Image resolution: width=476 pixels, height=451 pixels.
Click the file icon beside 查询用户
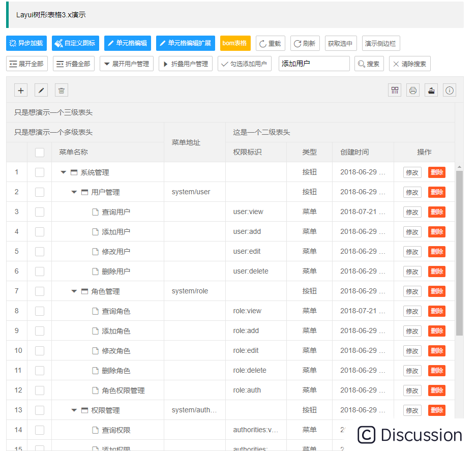(x=95, y=212)
